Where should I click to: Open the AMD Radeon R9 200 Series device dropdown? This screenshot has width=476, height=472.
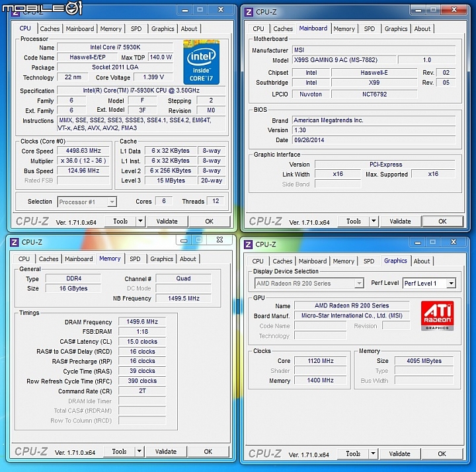359,284
